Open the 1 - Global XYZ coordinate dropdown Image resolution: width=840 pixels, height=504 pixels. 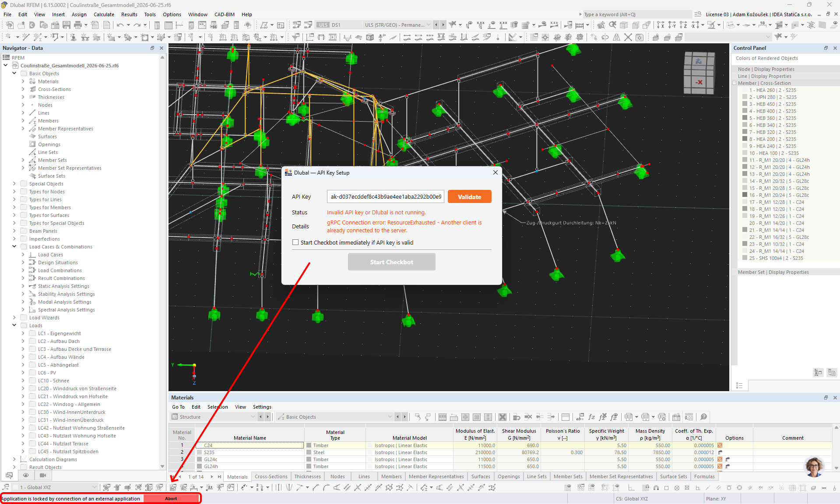[x=55, y=487]
